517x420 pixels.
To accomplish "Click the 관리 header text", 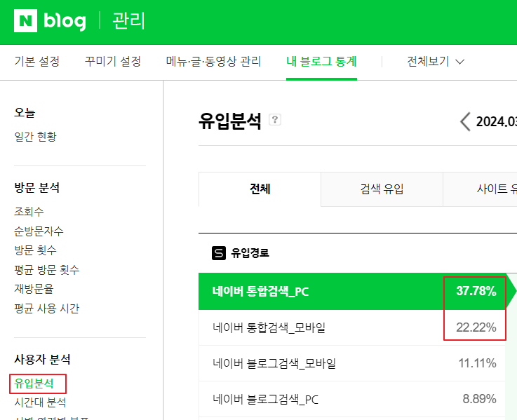I will pyautogui.click(x=128, y=20).
